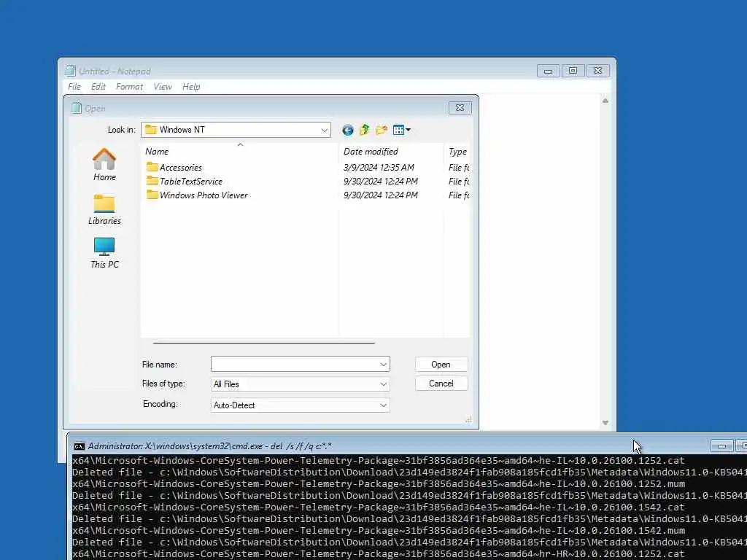Click the Notepad icon in the Untitled window title
Screen dimensions: 747x560
click(x=70, y=71)
